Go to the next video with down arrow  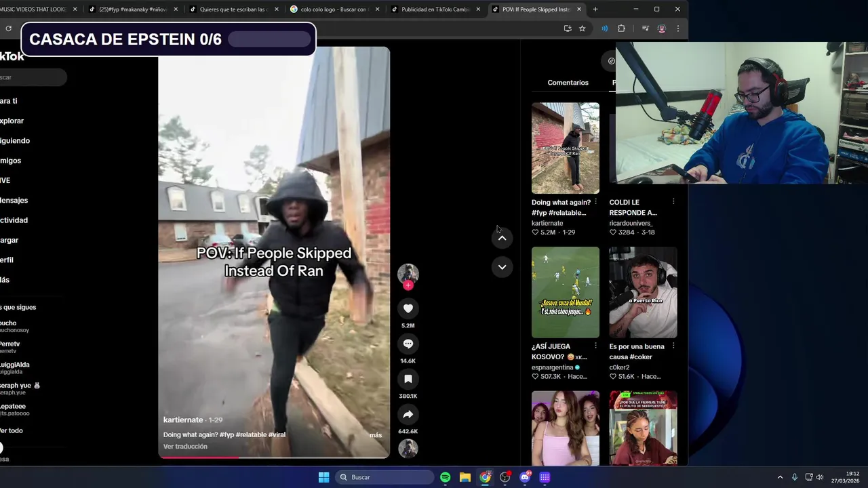point(502,267)
